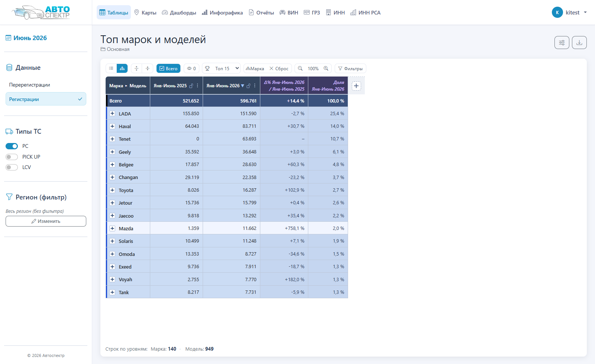Switch to hierarchy tree view icon
The width and height of the screenshot is (595, 364).
[x=122, y=68]
